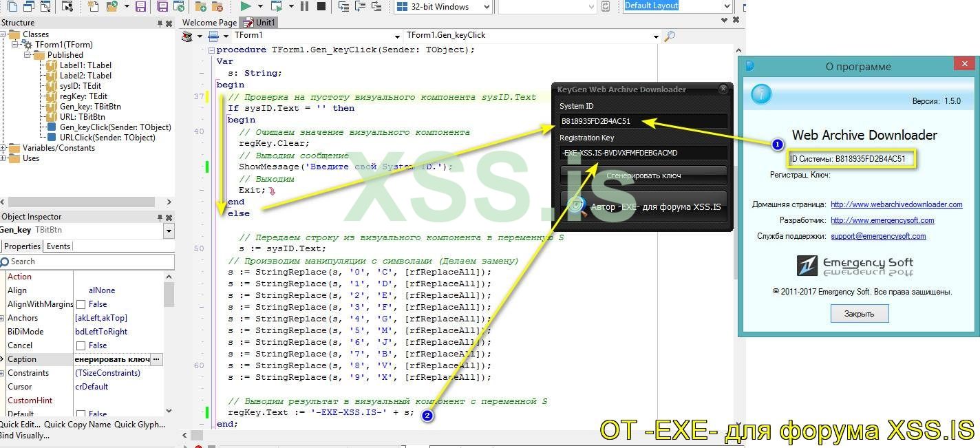Open the Properties tab in Object Inspector
Screen dimensions: 980x448
[x=23, y=246]
